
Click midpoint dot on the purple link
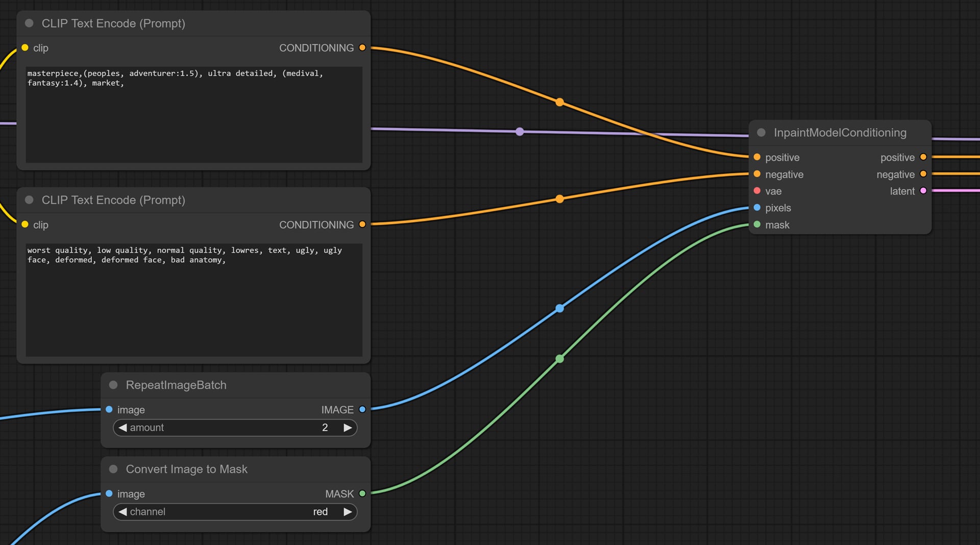(520, 132)
